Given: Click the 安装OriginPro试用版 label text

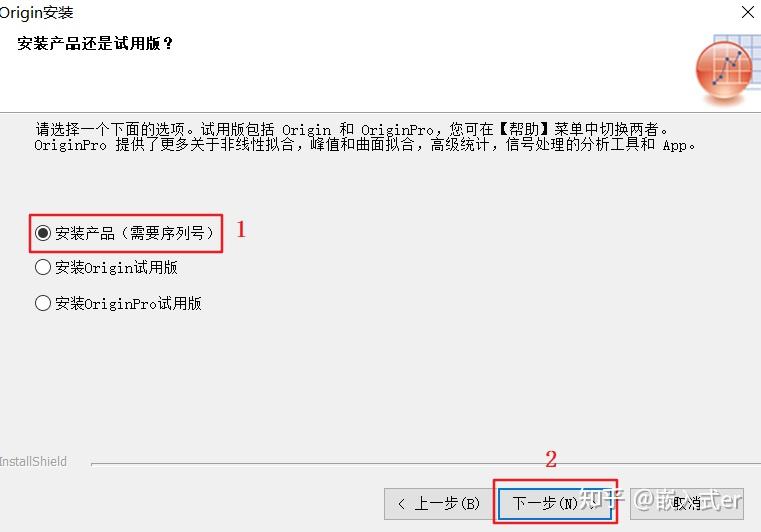Looking at the screenshot, I should coord(128,303).
